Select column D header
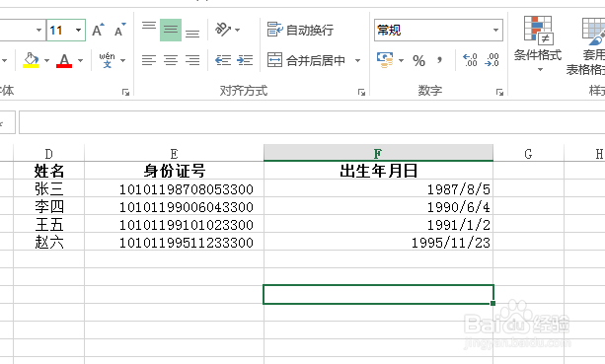This screenshot has width=605, height=364. [49, 154]
